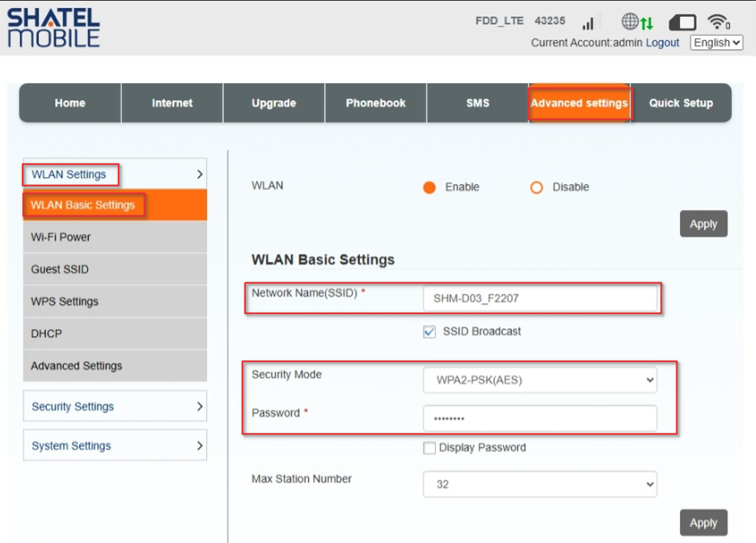Click the Wi-Fi connected devices icon
The width and height of the screenshot is (756, 543).
(x=718, y=21)
